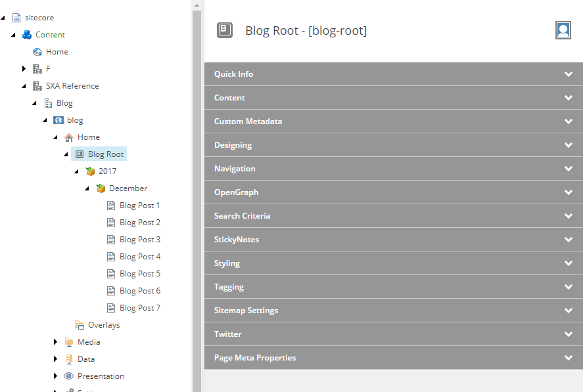Click the Sitemap Settings chevron
Screen dimensions: 583x392
[x=568, y=311]
